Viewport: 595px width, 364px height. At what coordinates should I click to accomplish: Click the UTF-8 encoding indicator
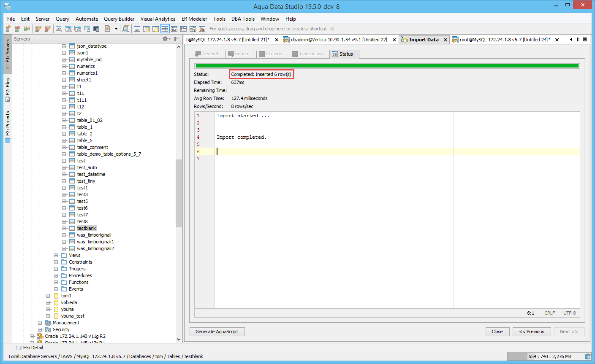pyautogui.click(x=569, y=313)
